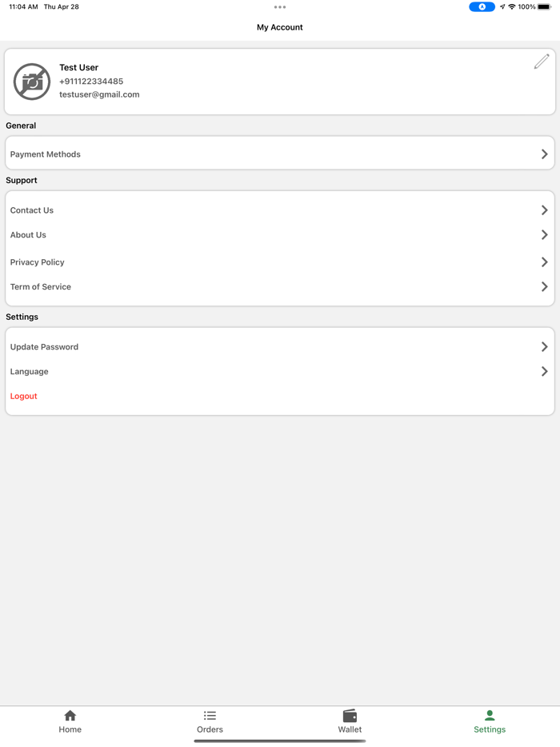560x747 pixels.
Task: Tap the blue status bar pill indicator
Action: pyautogui.click(x=482, y=7)
